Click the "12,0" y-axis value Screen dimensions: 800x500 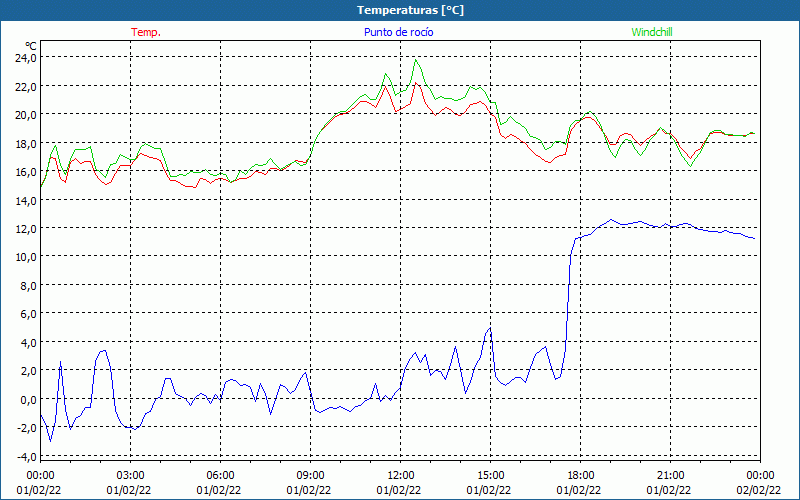[x=26, y=228]
